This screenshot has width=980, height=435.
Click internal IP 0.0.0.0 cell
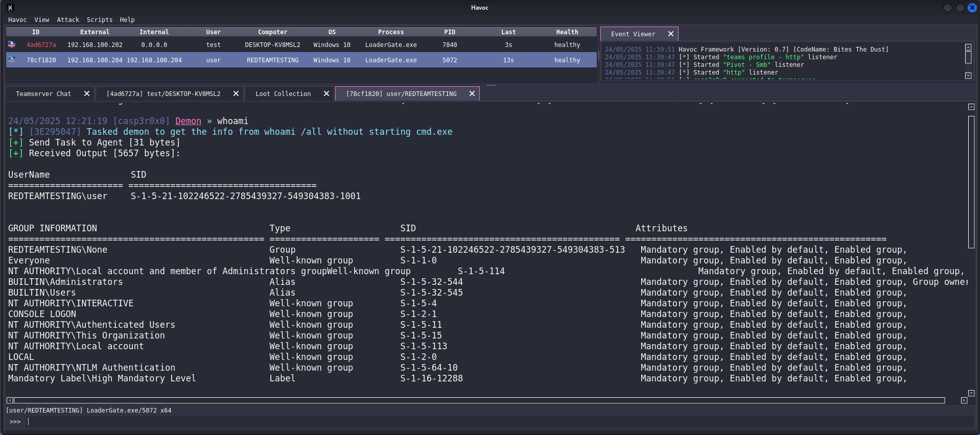[154, 45]
